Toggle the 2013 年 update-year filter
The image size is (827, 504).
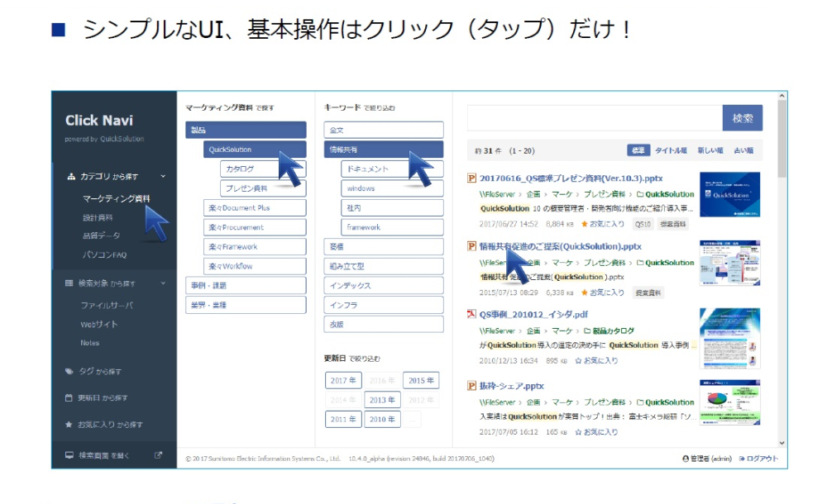(x=382, y=400)
